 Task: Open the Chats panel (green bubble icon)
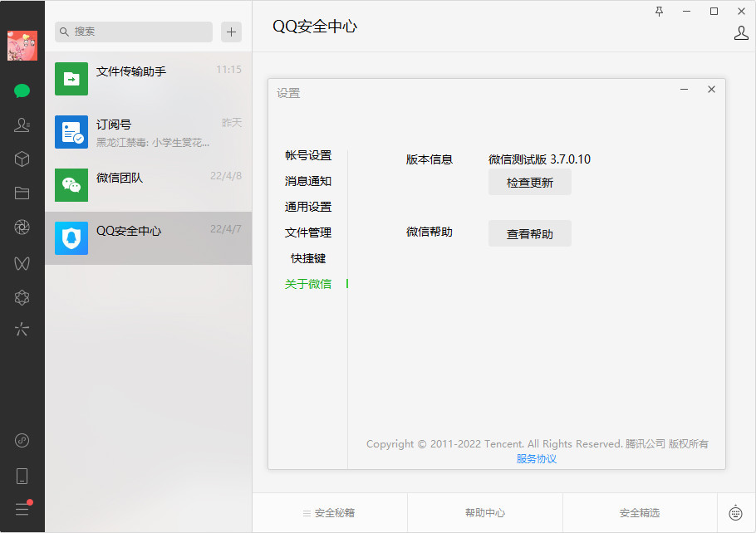click(22, 90)
